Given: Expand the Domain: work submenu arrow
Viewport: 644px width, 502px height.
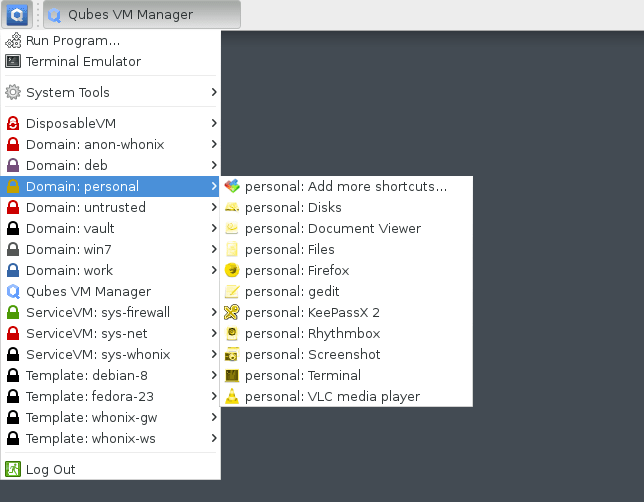Looking at the screenshot, I should (214, 270).
